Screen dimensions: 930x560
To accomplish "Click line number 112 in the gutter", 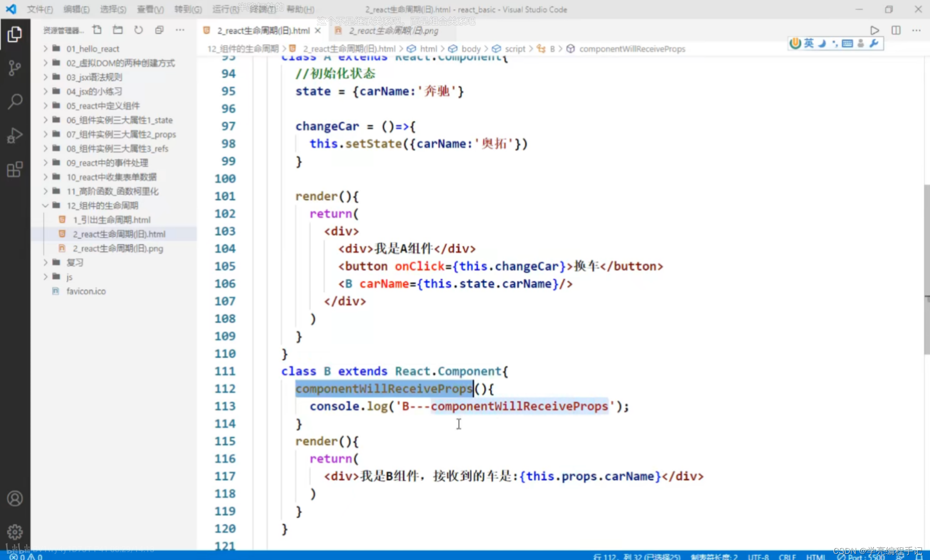I will (225, 389).
